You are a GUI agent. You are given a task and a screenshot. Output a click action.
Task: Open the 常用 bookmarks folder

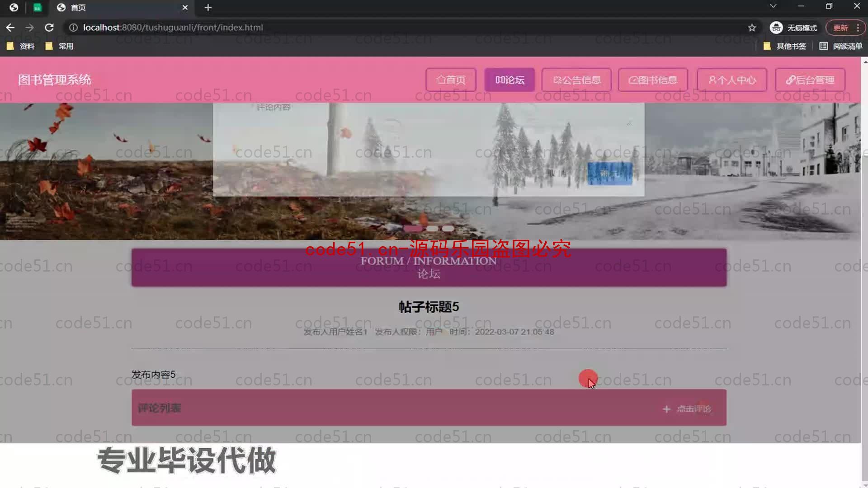tap(60, 46)
